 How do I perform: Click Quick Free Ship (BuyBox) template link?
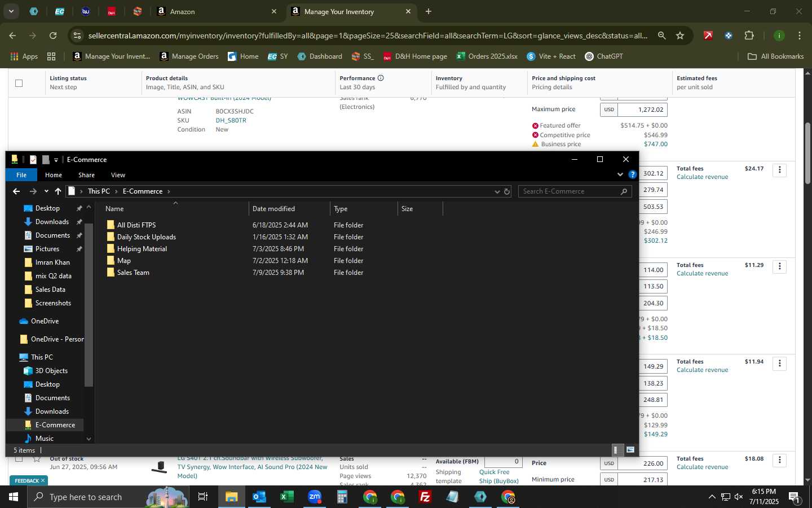pyautogui.click(x=499, y=476)
